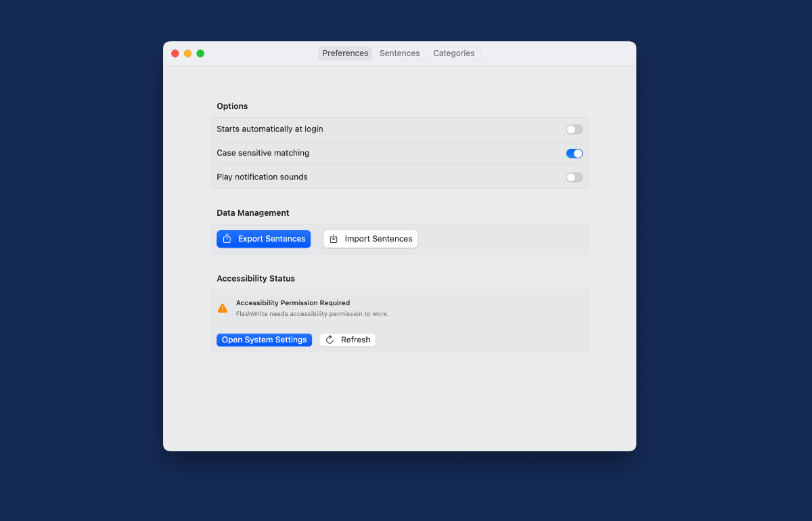Screen dimensions: 812x521
Task: Click the orange warning triangle icon
Action: coord(223,309)
